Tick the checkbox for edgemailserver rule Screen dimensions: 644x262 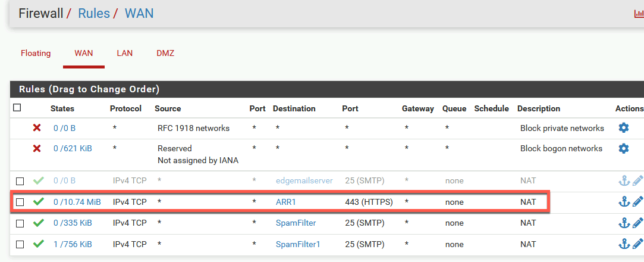coord(20,181)
